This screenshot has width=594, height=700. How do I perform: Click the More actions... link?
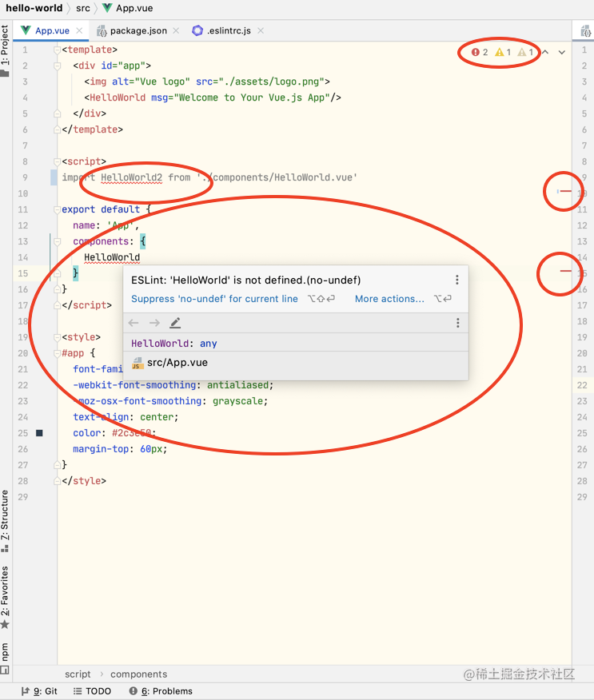(x=389, y=299)
